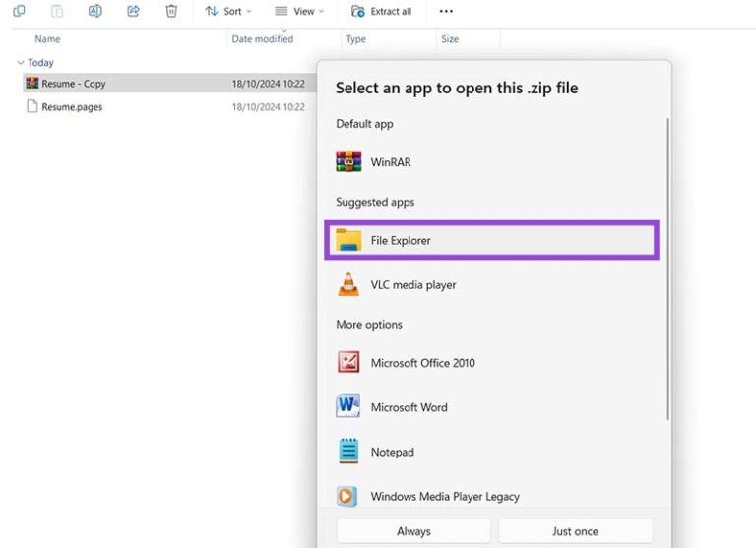Sort by the Size column header
Viewport: 756px width, 548px height.
(x=449, y=39)
